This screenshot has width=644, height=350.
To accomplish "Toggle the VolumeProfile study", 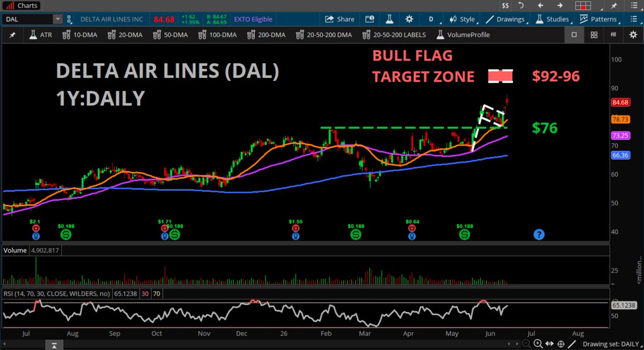I will [x=463, y=35].
